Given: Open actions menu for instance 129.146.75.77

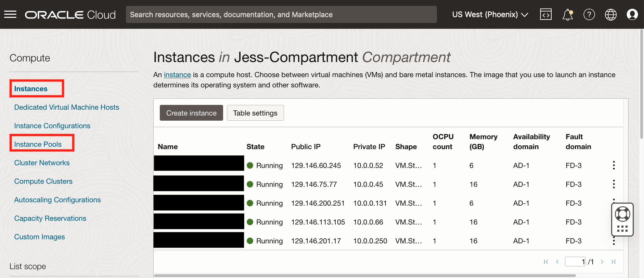Looking at the screenshot, I should (x=614, y=184).
